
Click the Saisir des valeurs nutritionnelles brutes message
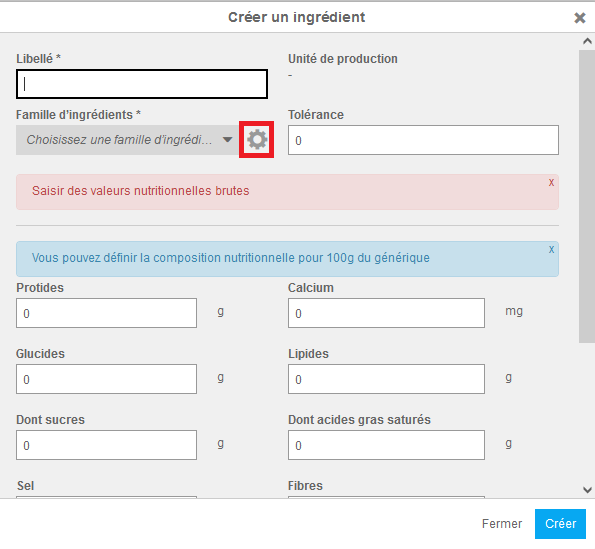pyautogui.click(x=140, y=191)
